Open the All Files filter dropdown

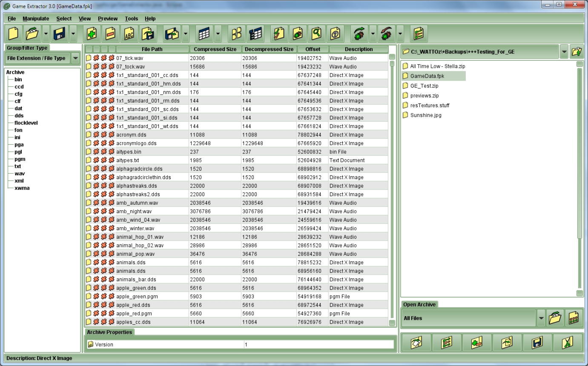point(541,318)
